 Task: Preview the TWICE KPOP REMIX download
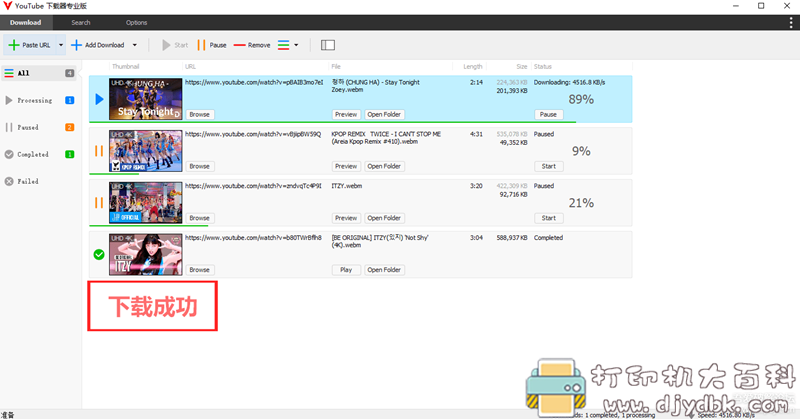click(346, 166)
